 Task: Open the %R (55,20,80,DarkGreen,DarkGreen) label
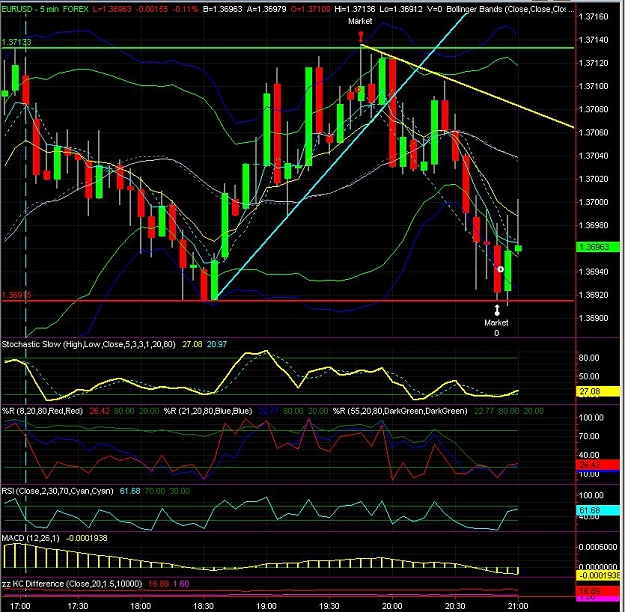point(400,411)
